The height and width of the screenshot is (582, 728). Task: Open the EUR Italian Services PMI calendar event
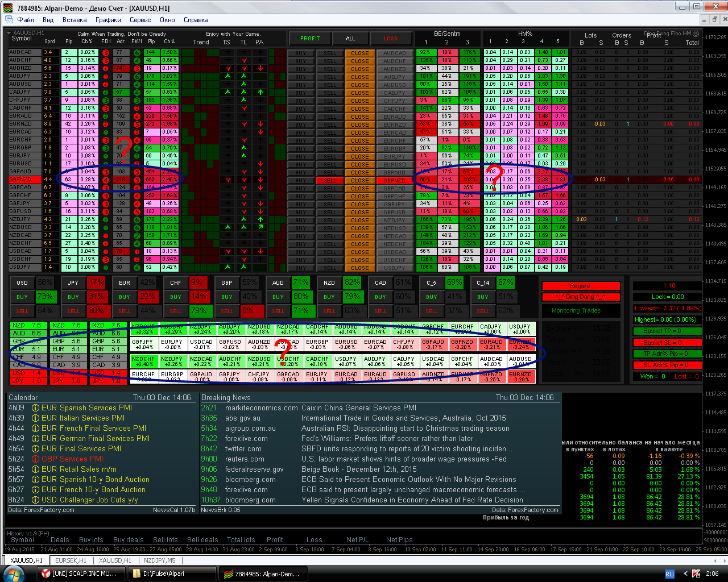(83, 418)
